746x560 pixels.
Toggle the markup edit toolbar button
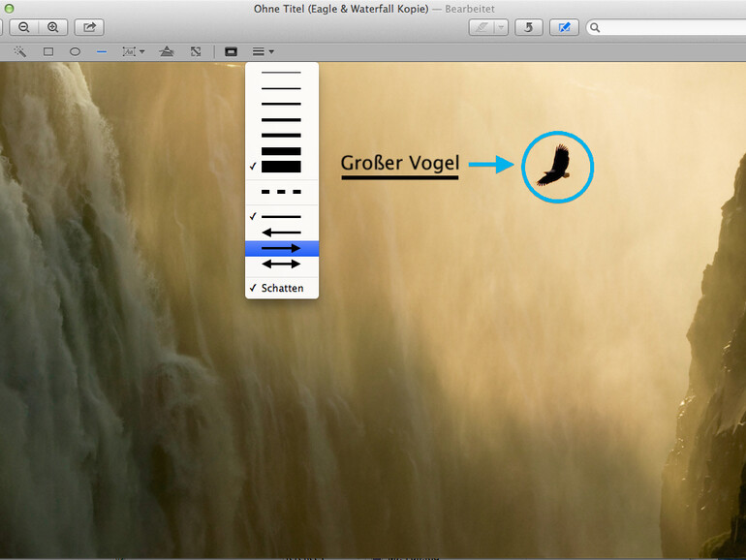point(564,27)
